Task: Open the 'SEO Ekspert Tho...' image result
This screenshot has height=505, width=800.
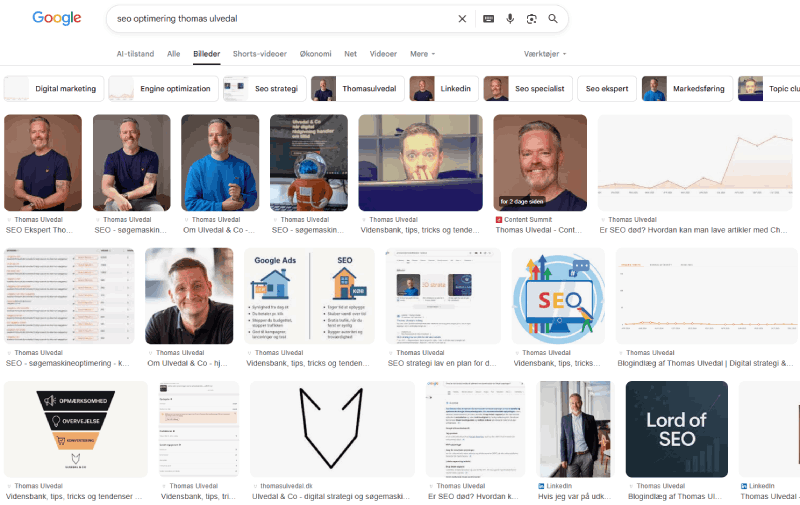Action: [43, 163]
